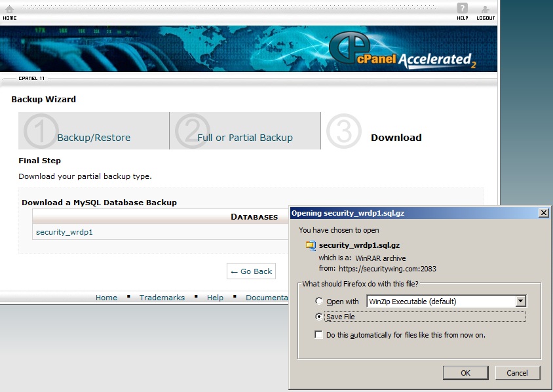Cancel the file download dialog
Screen dimensions: 553x392
pos(517,373)
